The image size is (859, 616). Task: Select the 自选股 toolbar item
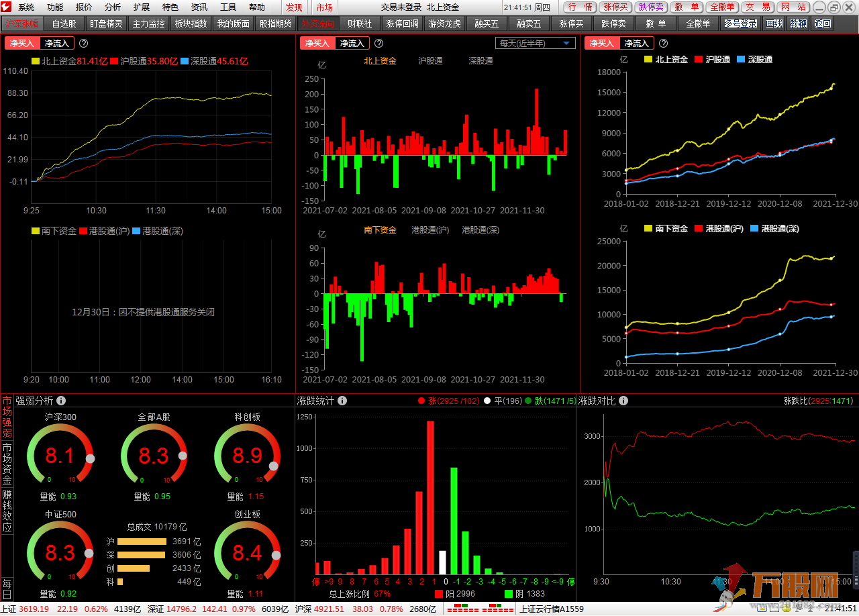pos(64,23)
